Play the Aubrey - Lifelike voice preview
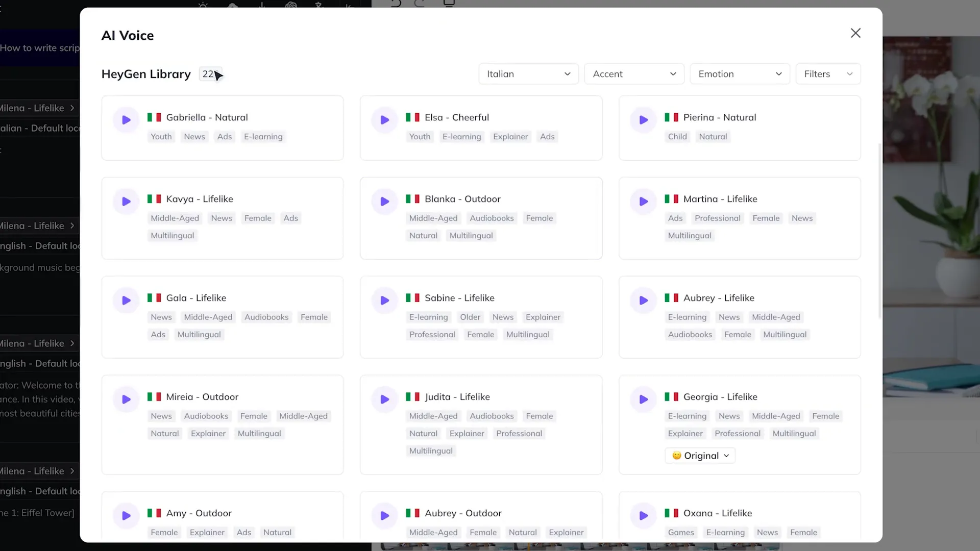980x551 pixels. pos(644,300)
